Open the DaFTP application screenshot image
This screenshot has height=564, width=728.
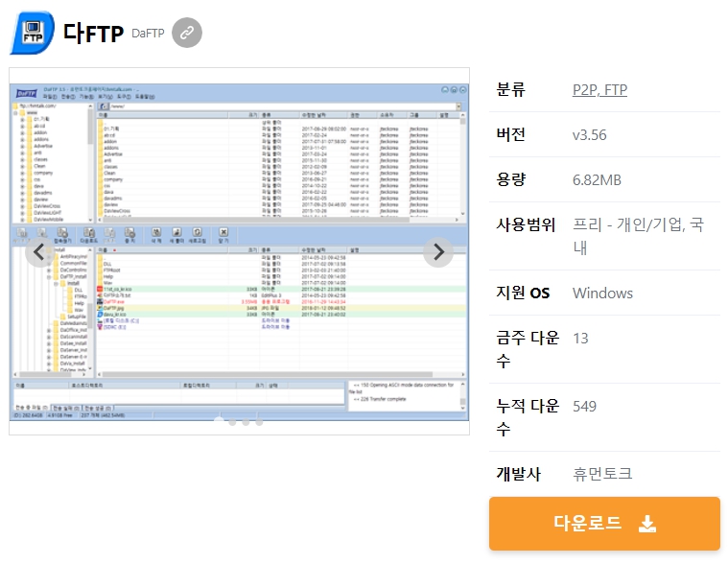pyautogui.click(x=239, y=252)
